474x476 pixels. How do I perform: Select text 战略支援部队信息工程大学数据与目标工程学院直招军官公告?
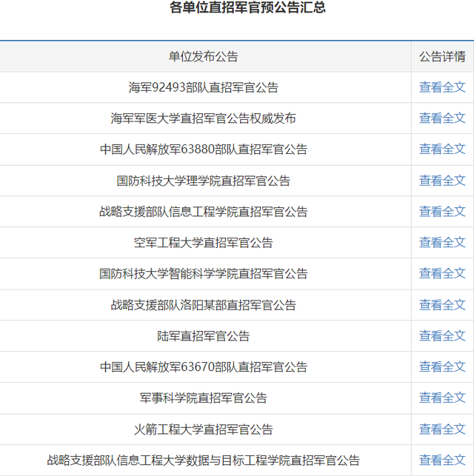click(204, 460)
